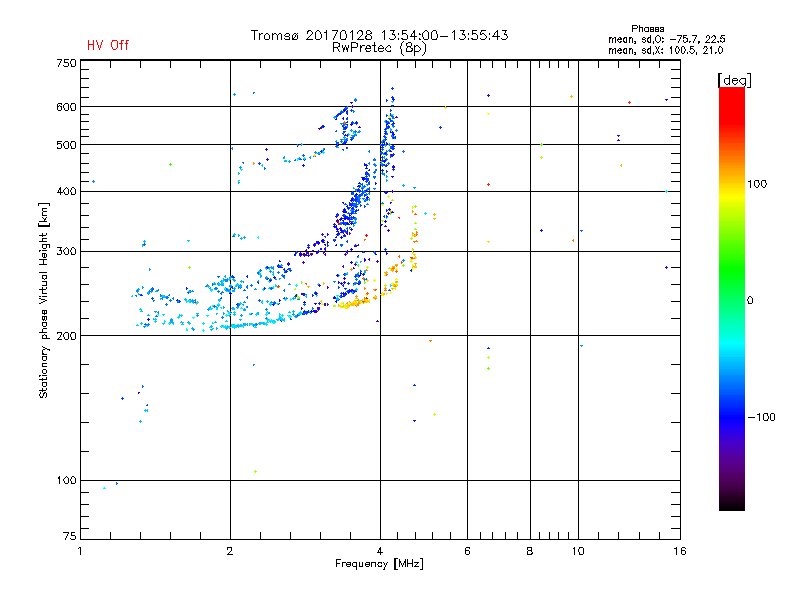
Task: Click the 'mean, sd,O: -75.7, 22.5' line
Action: pyautogui.click(x=667, y=40)
